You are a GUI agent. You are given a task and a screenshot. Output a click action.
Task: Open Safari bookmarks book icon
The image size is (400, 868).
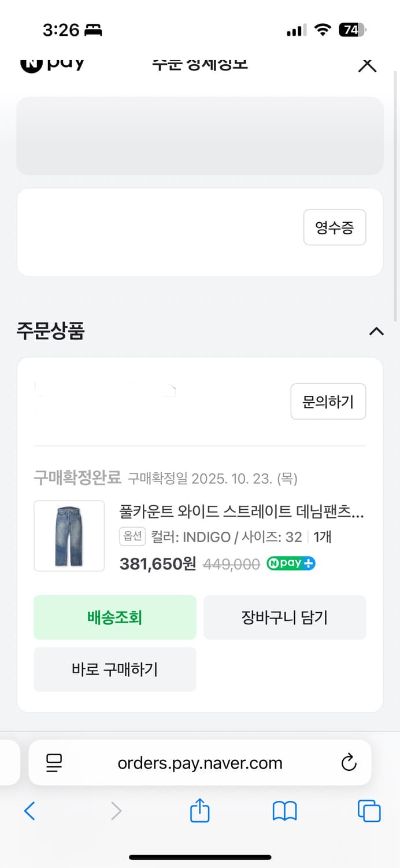point(284,811)
